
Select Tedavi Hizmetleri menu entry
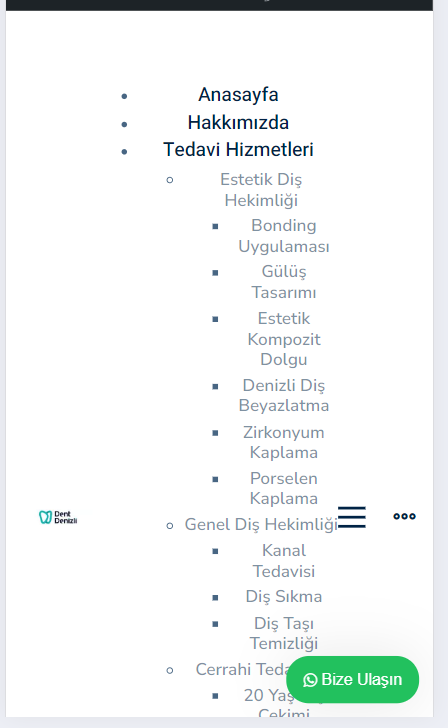(238, 150)
